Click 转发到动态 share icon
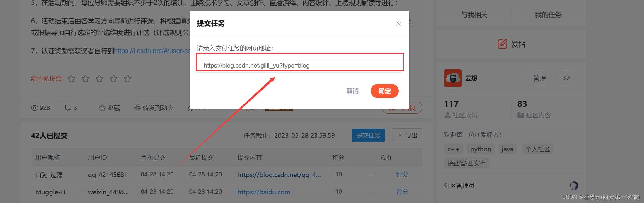Image resolution: width=644 pixels, height=203 pixels. pos(137,108)
